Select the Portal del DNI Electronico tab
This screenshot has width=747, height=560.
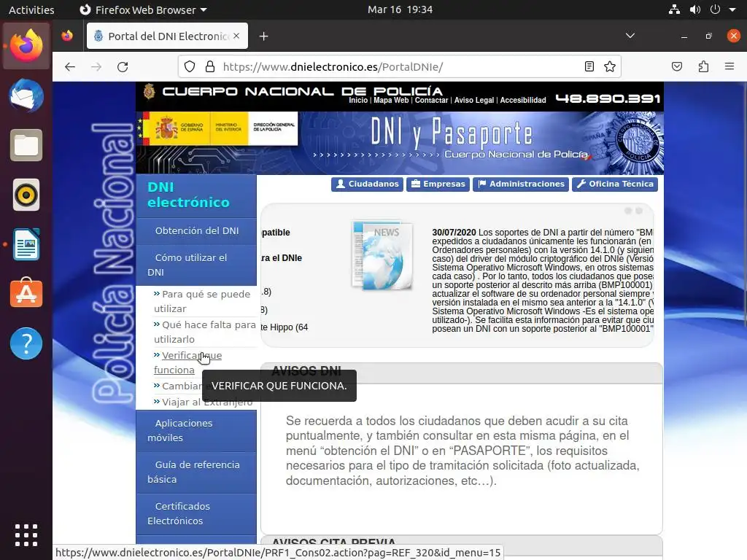click(167, 36)
